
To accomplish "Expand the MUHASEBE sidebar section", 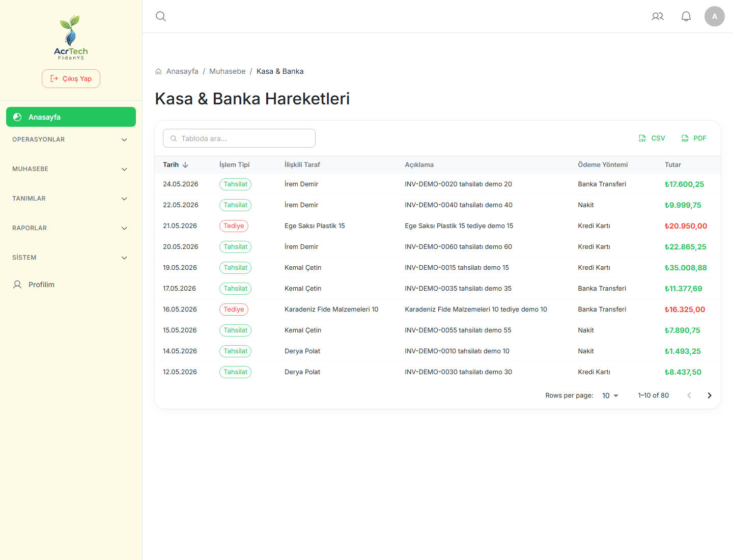I will click(x=71, y=169).
